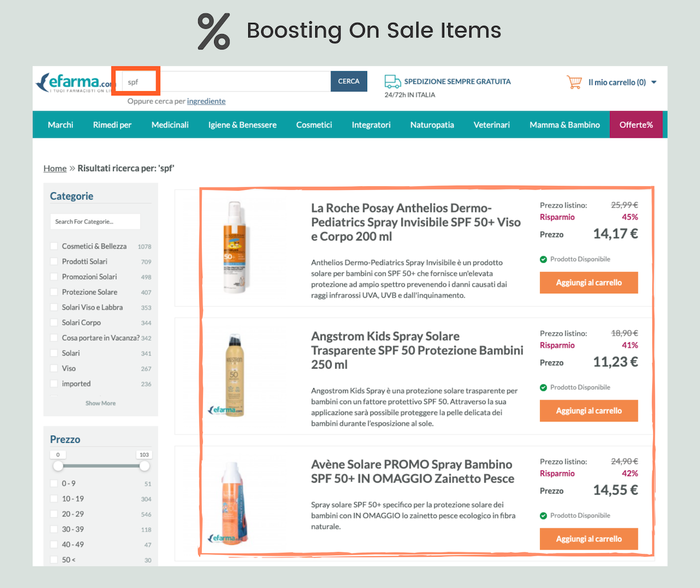Image resolution: width=700 pixels, height=588 pixels.
Task: Check the 40 - 49 price range
Action: point(54,544)
